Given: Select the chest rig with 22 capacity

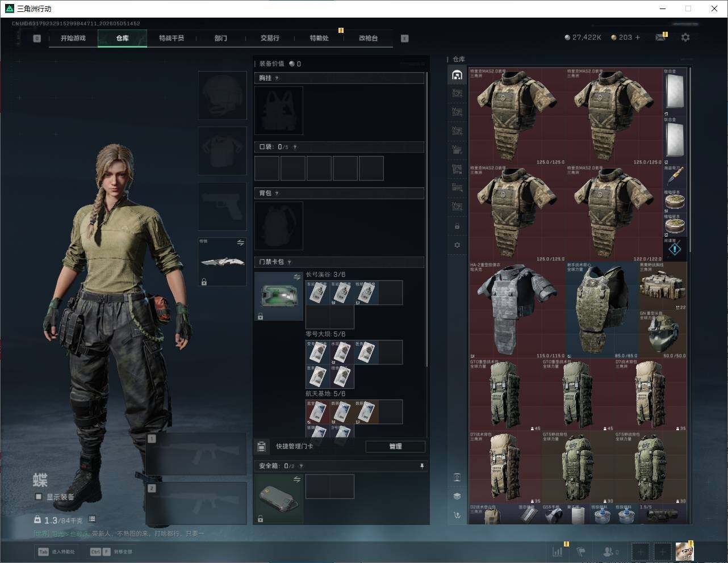Looking at the screenshot, I should click(x=663, y=286).
